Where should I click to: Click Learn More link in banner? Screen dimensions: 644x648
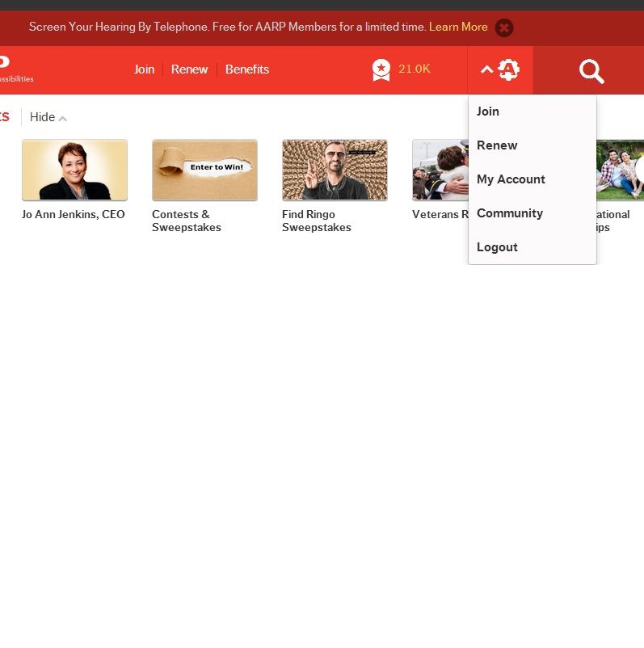(458, 27)
